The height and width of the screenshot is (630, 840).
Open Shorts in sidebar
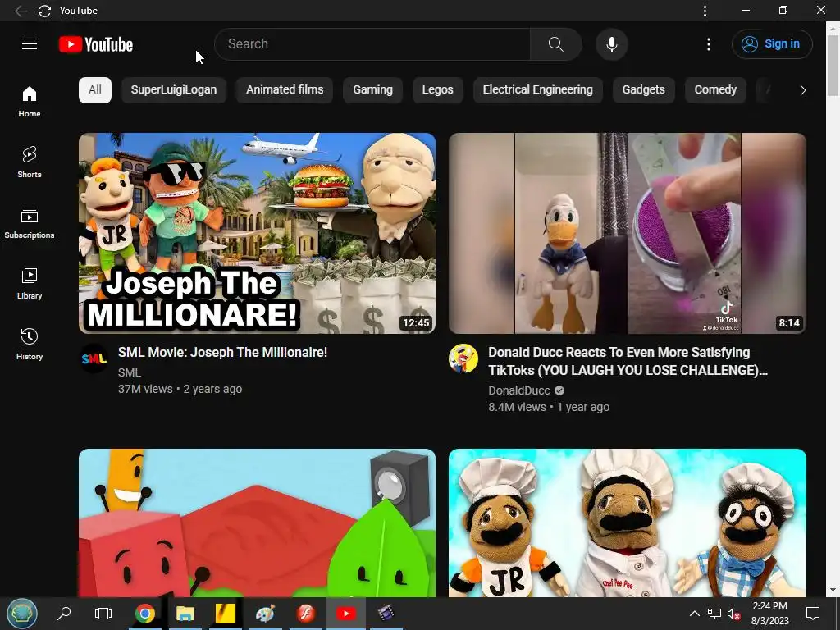30,162
